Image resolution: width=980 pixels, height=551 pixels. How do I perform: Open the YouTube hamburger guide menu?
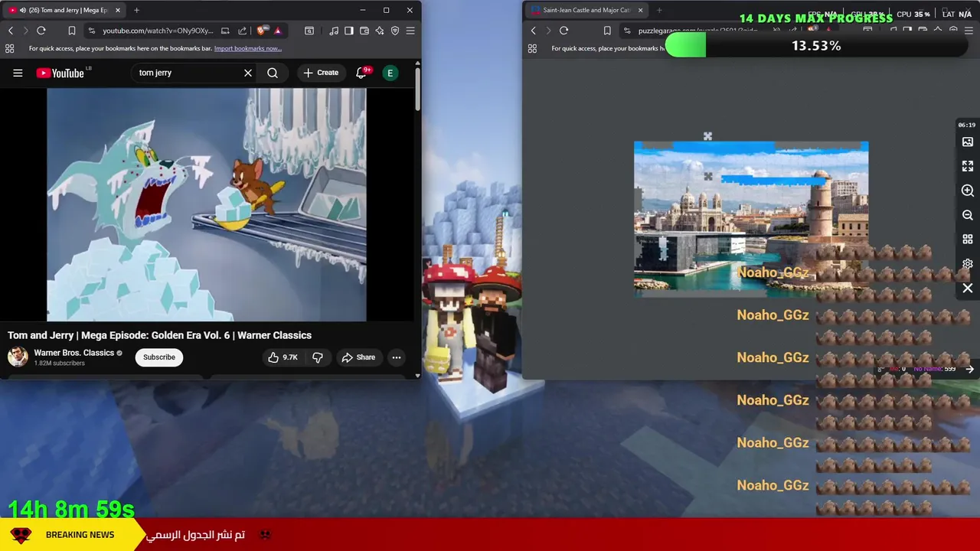(x=18, y=73)
